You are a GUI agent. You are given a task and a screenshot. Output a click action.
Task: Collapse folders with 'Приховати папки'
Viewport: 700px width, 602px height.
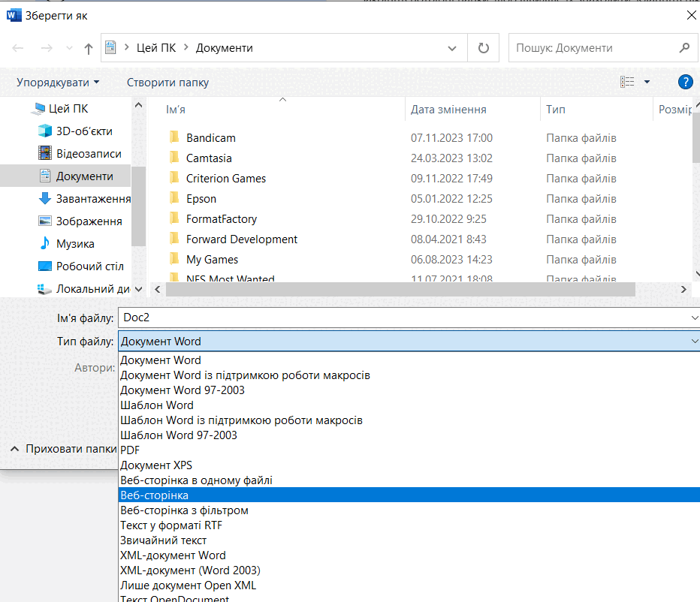pyautogui.click(x=63, y=448)
